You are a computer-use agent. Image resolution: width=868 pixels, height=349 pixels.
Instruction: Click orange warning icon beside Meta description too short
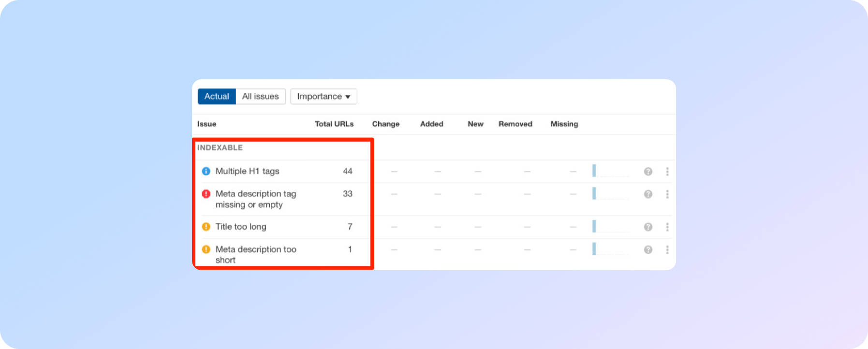point(206,249)
